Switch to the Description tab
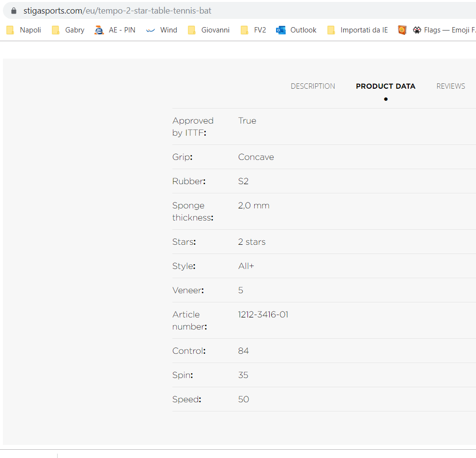This screenshot has height=458, width=476. (313, 86)
